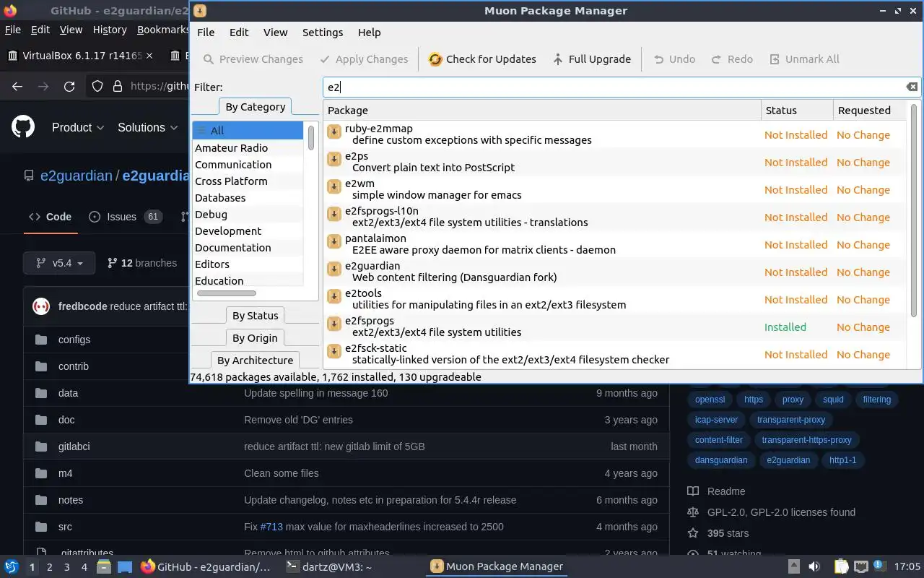The image size is (924, 578).
Task: Click the package icon beside pantalaimon
Action: click(334, 241)
